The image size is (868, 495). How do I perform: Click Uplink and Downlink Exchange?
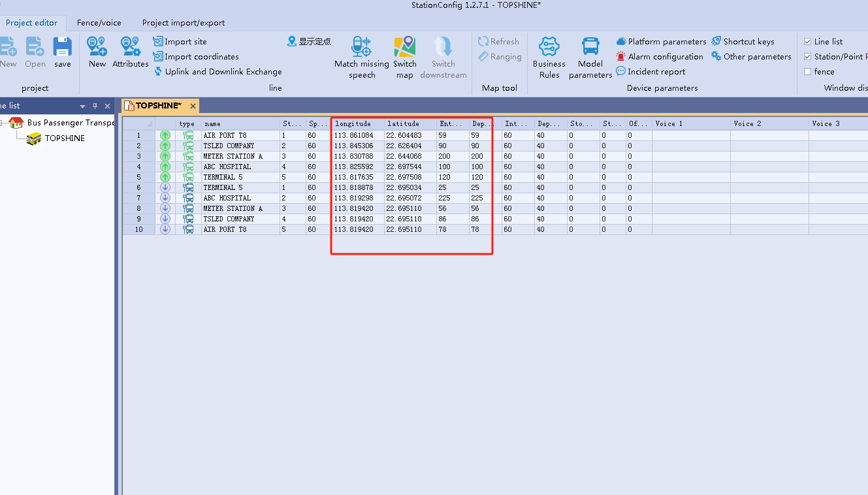[218, 72]
